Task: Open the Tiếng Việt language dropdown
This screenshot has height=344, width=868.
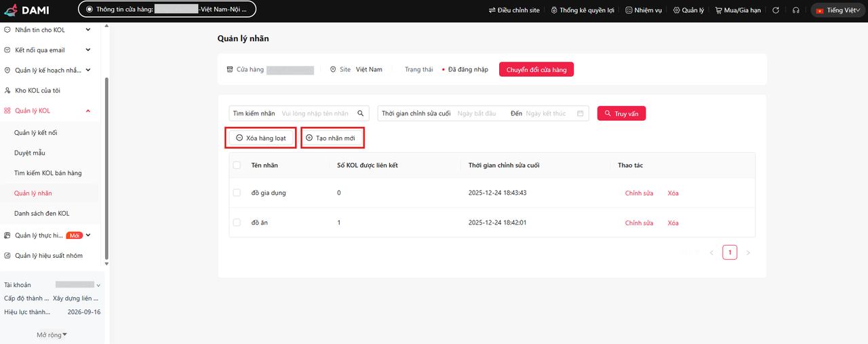Action: click(837, 11)
